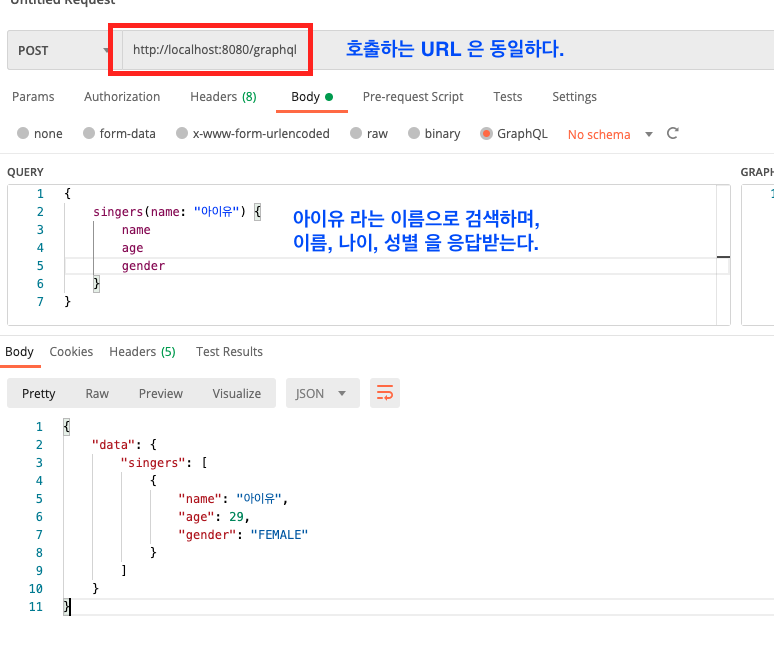Click the "FEMALE" value in the response
This screenshot has height=652, width=774.
279,535
